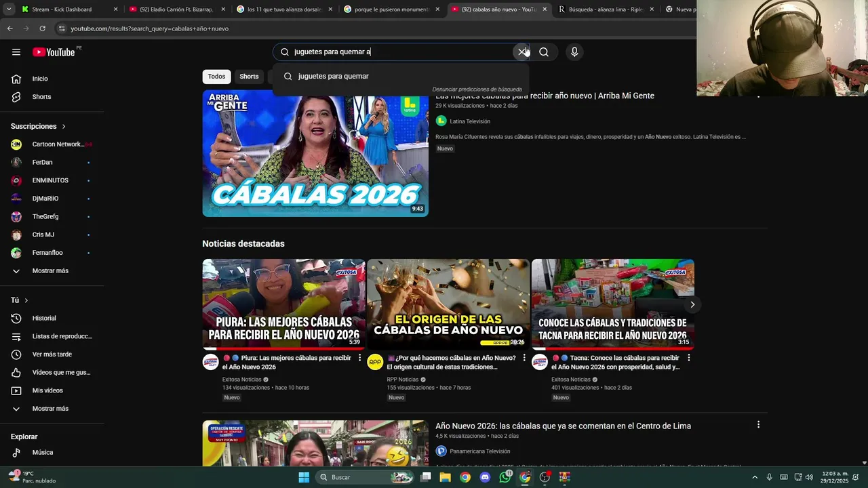Focus the YouTube search input field

(x=400, y=52)
